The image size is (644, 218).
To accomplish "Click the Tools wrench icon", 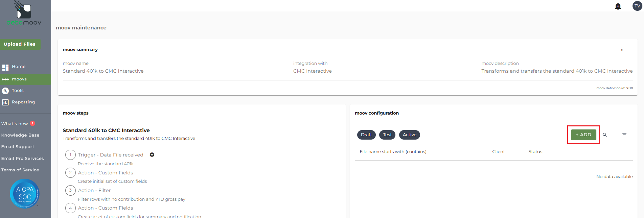I will [5, 91].
